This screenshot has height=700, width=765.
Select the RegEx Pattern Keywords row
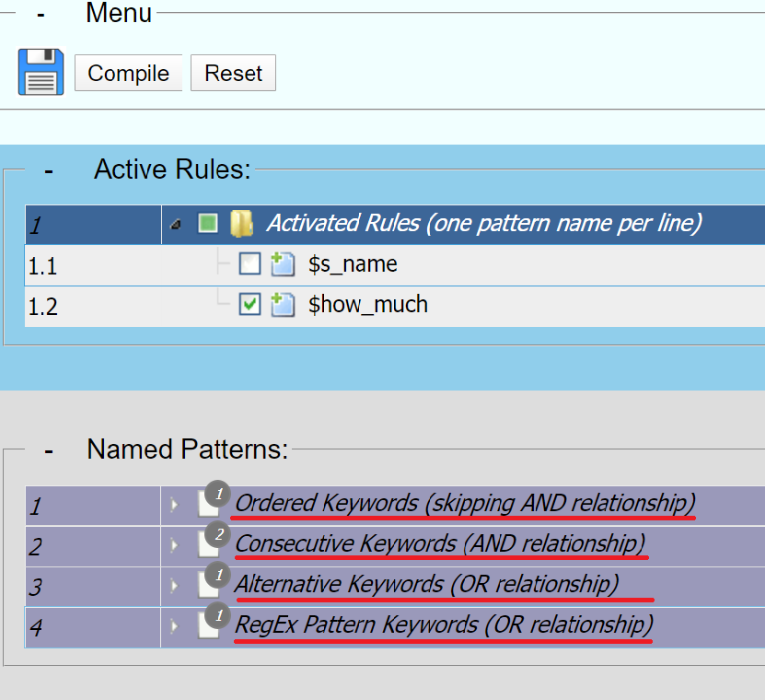click(394, 627)
